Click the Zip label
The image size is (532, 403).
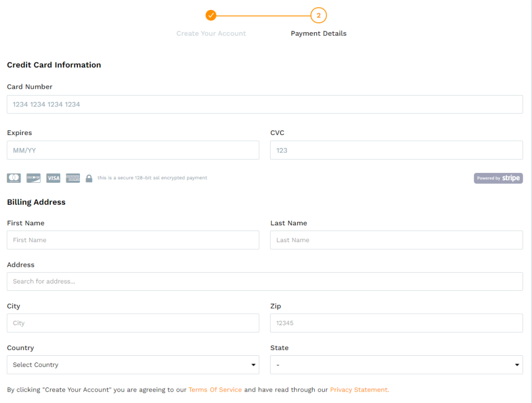(x=275, y=306)
